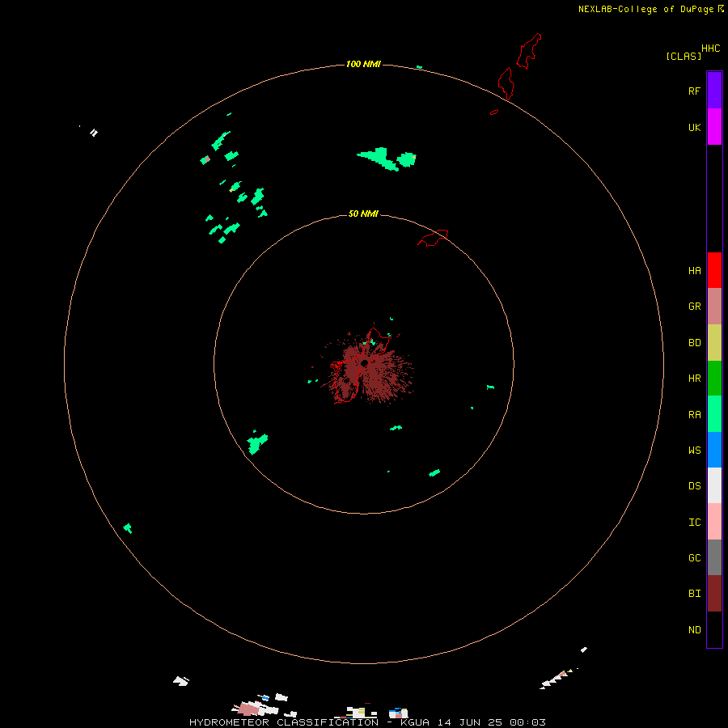Click the BD legend label
Screen dimensions: 728x728
tap(694, 343)
